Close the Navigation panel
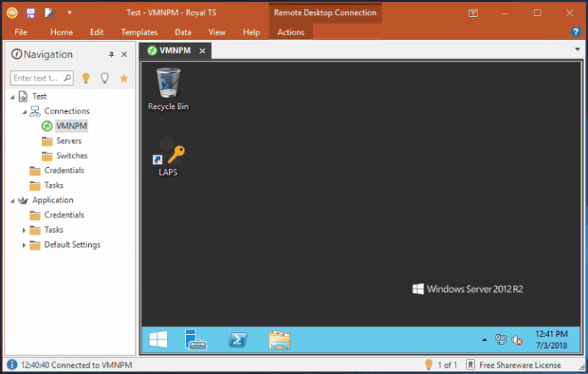This screenshot has width=588, height=374. click(124, 54)
